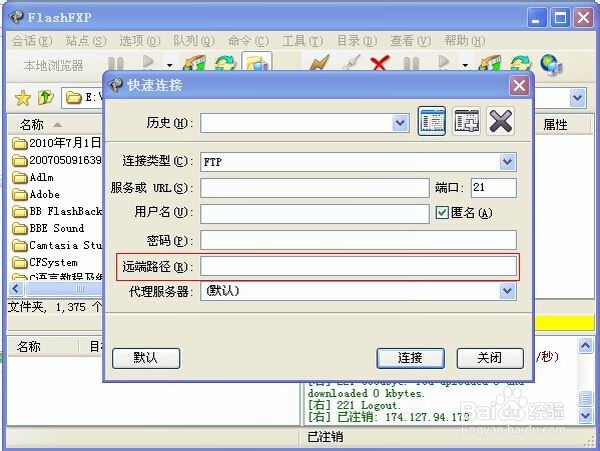Open the connection type FTP dropdown
Screen dimensions: 600x451
click(507, 162)
